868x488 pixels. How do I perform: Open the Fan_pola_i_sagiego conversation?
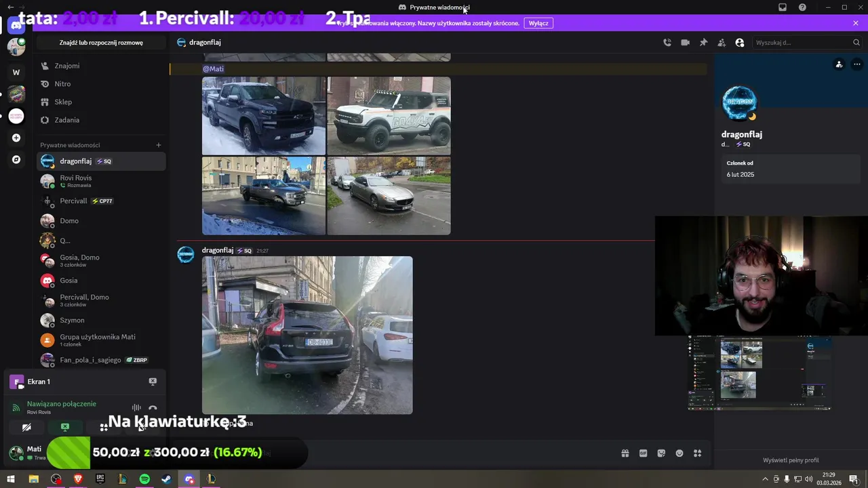[100, 360]
